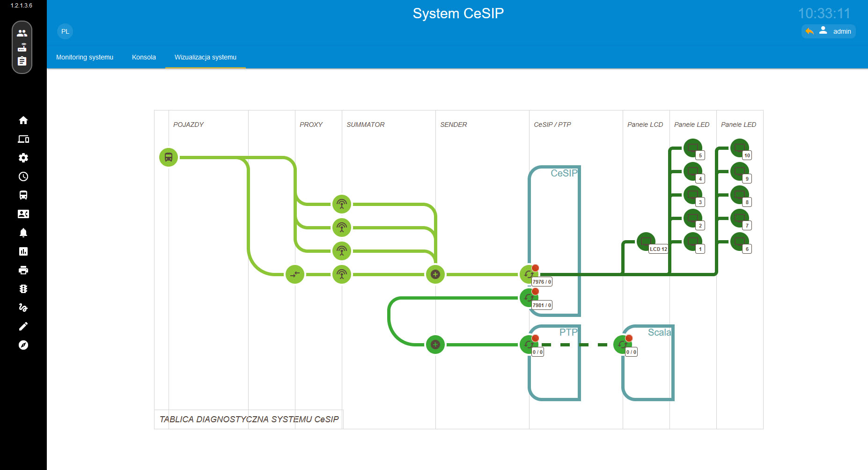
Task: Click the traffic light sidebar icon
Action: click(23, 289)
